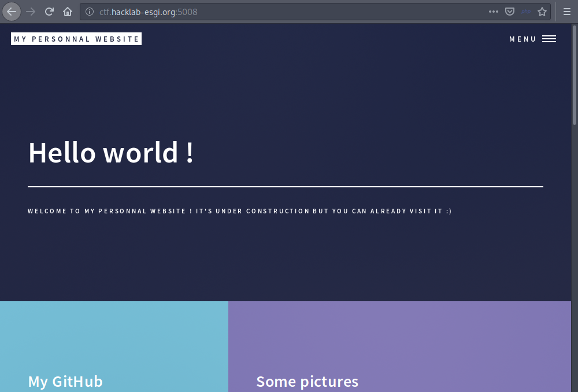Click the vertical page scrollbar thumb
578x392 pixels.
click(x=575, y=75)
